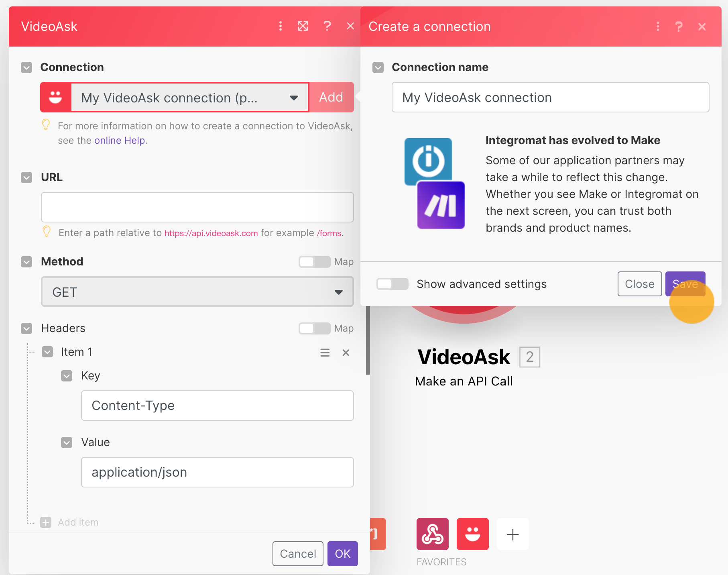Click OK in the VideoAsk panel

point(343,554)
